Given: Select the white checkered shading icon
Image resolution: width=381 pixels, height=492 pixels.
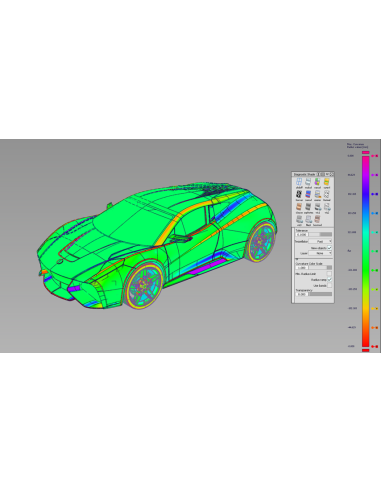Looking at the screenshot, I should pos(326,195).
